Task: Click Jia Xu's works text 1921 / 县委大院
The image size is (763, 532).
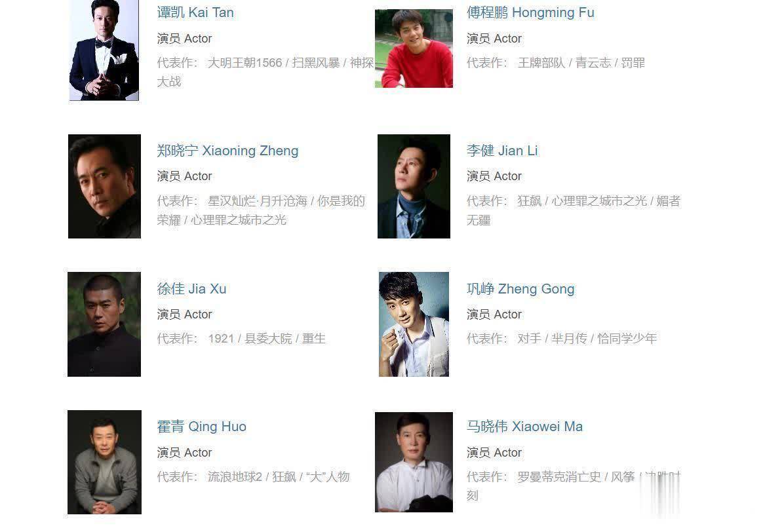Action: (250, 339)
